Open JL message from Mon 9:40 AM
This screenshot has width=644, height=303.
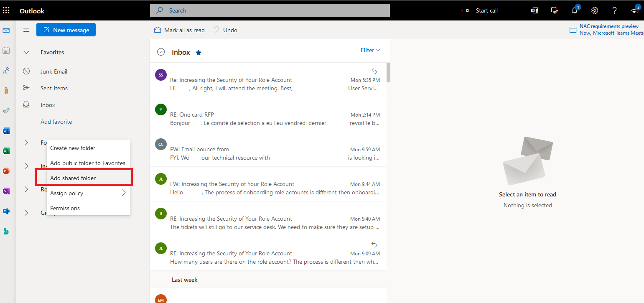268,219
